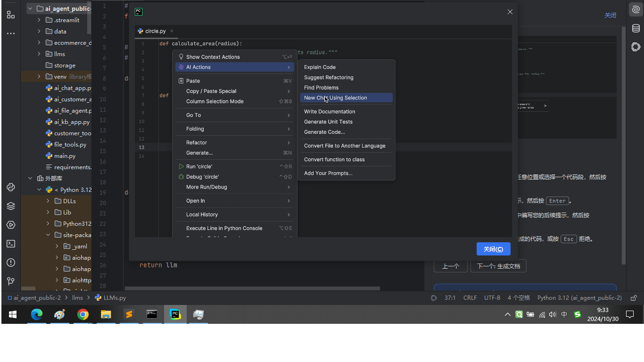Expand the venv folder in project tree
The height and width of the screenshot is (362, 644).
click(39, 76)
